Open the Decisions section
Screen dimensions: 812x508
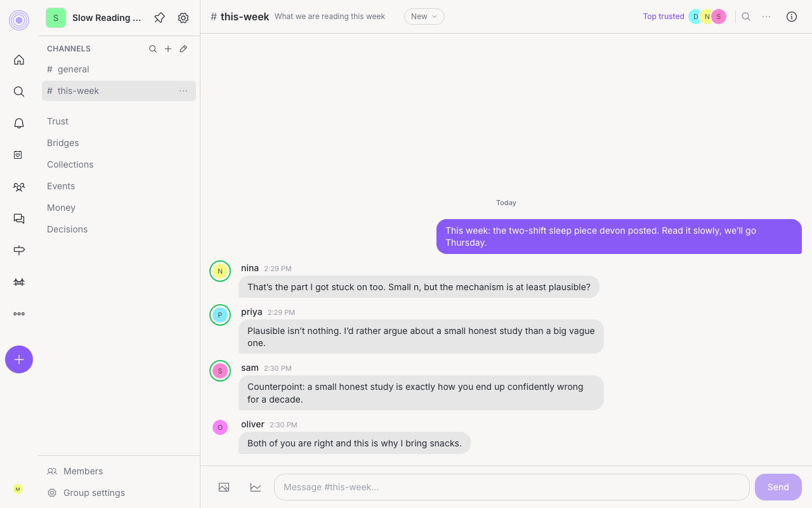[x=67, y=229]
